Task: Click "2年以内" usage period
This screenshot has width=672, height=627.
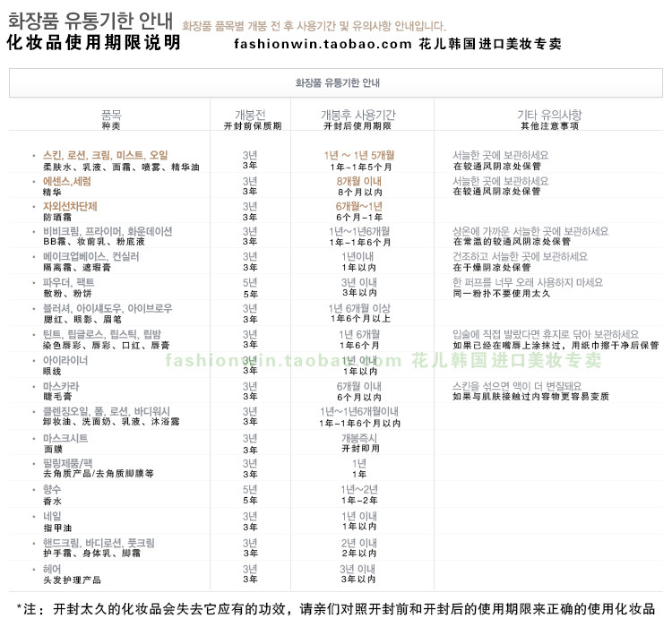Action: coord(359,554)
